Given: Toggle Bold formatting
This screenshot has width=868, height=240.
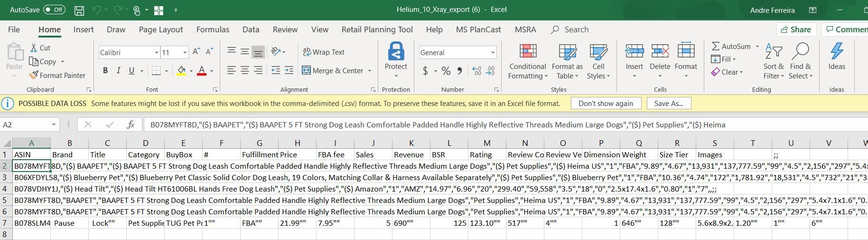Looking at the screenshot, I should coord(105,70).
